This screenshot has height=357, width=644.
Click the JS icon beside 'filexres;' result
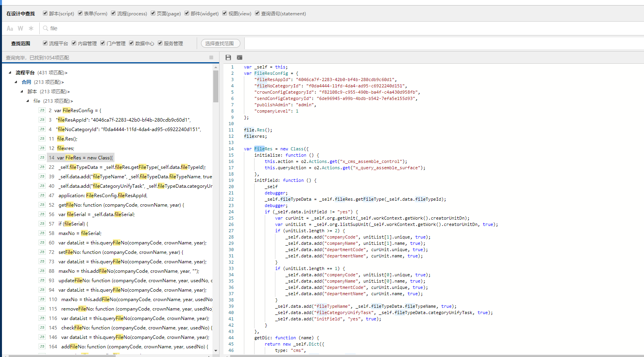tap(42, 148)
